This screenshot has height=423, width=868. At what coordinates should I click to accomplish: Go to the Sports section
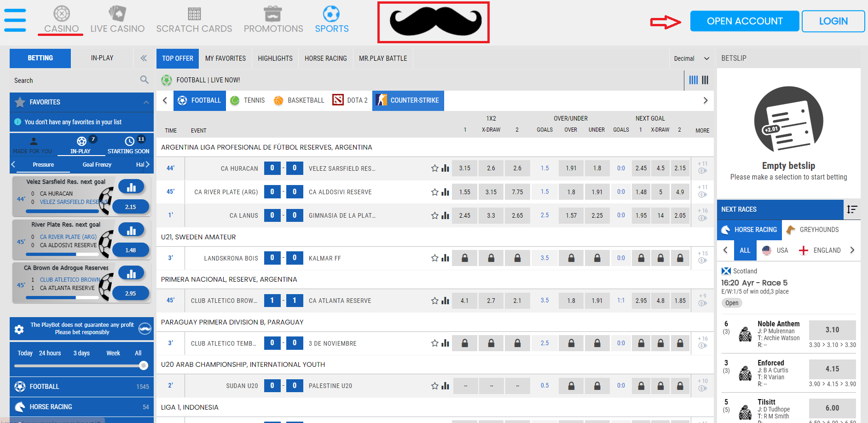[x=331, y=19]
